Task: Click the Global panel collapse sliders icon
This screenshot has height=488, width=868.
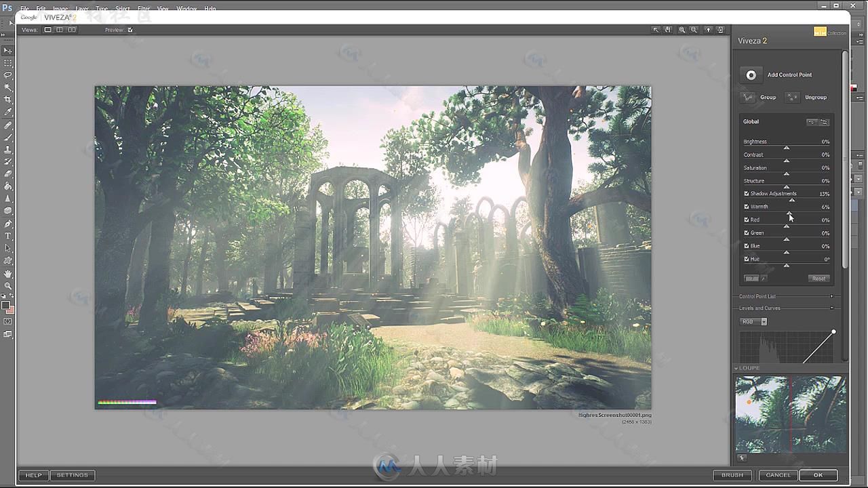Action: (811, 122)
